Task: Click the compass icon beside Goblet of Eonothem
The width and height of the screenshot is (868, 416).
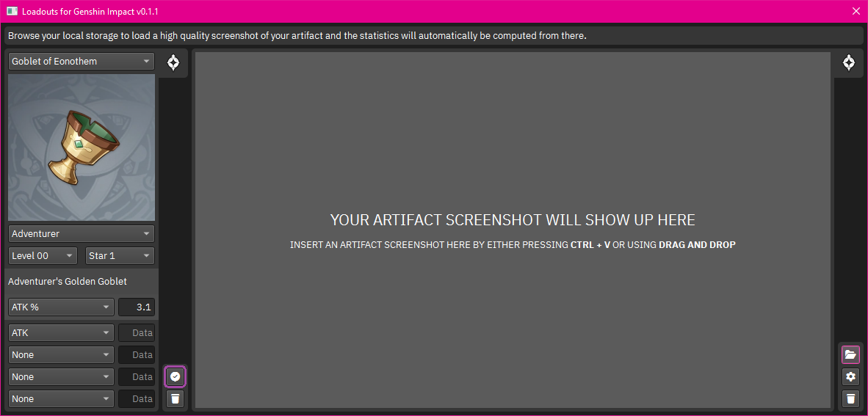Action: 173,62
